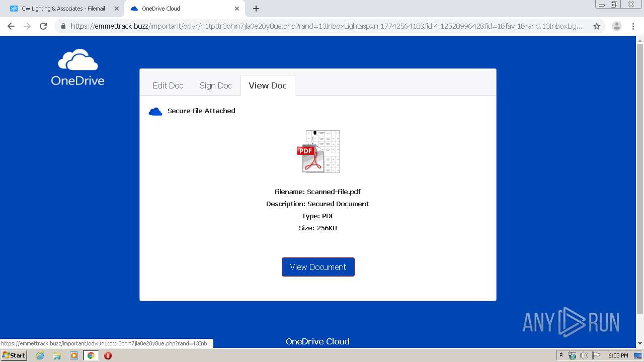The width and height of the screenshot is (644, 362).
Task: Launch Internet Explorer from taskbar
Action: tap(40, 355)
